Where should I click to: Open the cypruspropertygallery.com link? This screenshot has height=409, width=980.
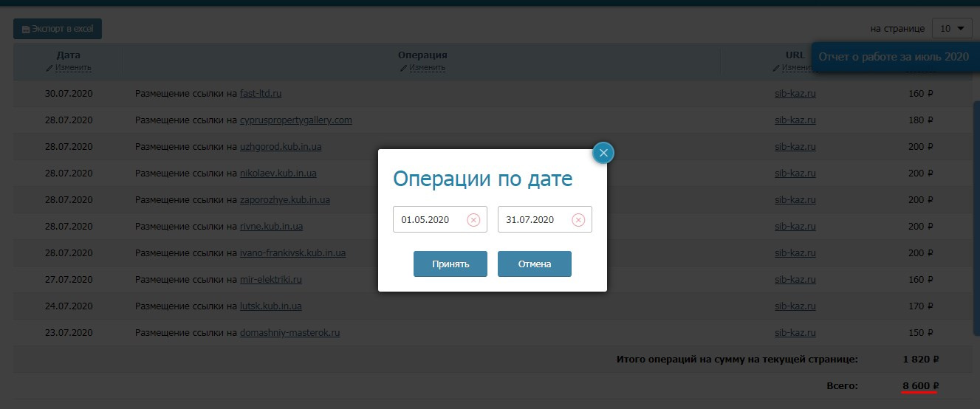(x=296, y=120)
